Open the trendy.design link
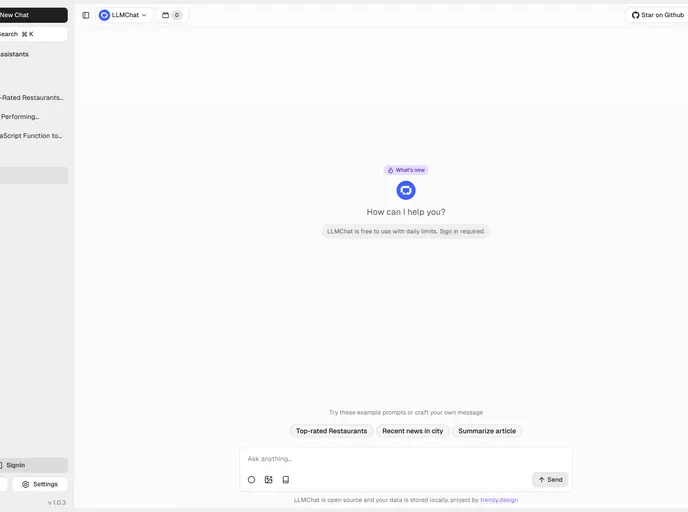 [x=499, y=500]
